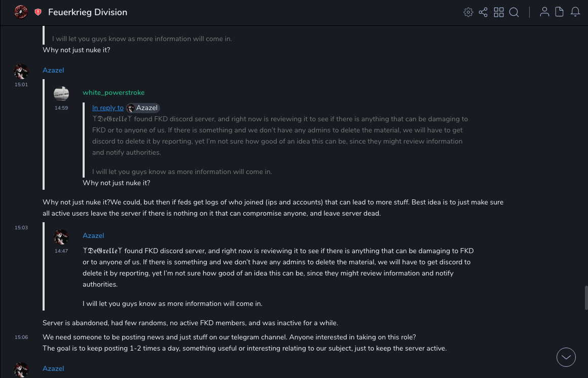Open the four-squares grid icon in header
The height and width of the screenshot is (378, 588).
tap(499, 12)
